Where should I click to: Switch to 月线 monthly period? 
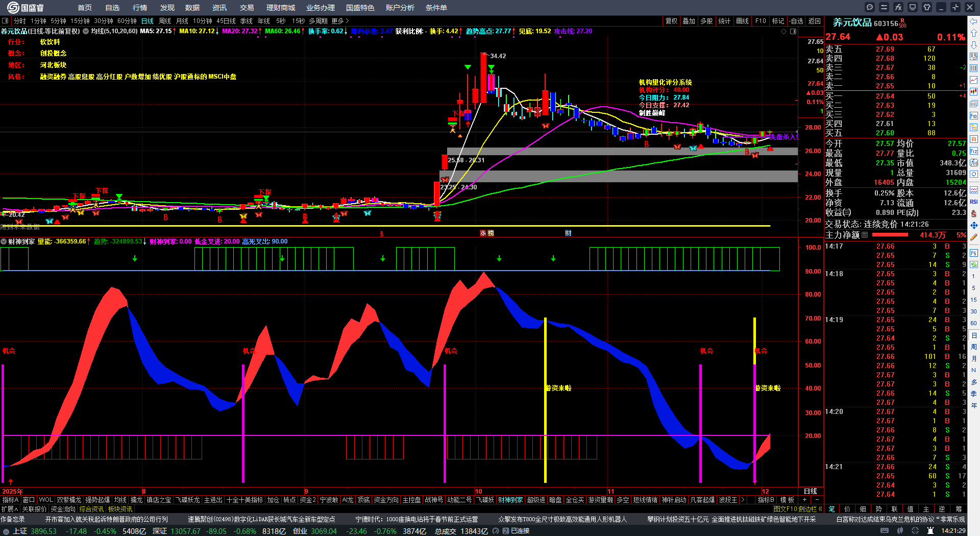182,21
